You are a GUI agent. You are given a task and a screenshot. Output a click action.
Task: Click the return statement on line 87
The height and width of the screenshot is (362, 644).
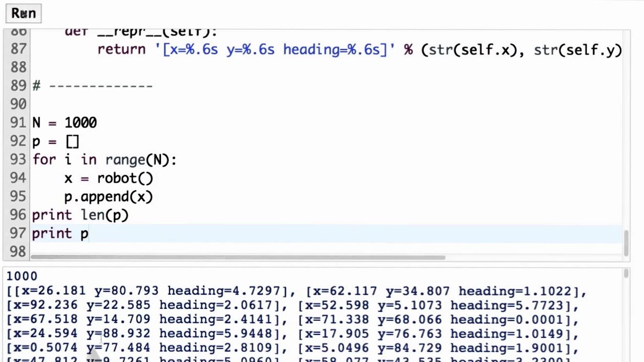(359, 50)
